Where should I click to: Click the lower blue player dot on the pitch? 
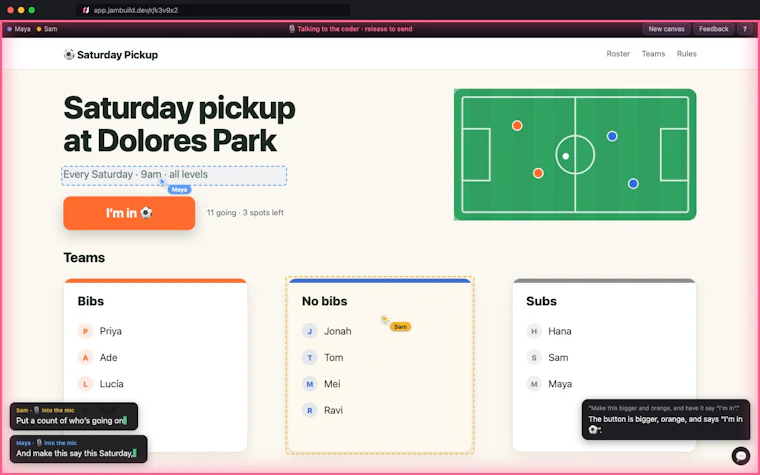tap(633, 184)
